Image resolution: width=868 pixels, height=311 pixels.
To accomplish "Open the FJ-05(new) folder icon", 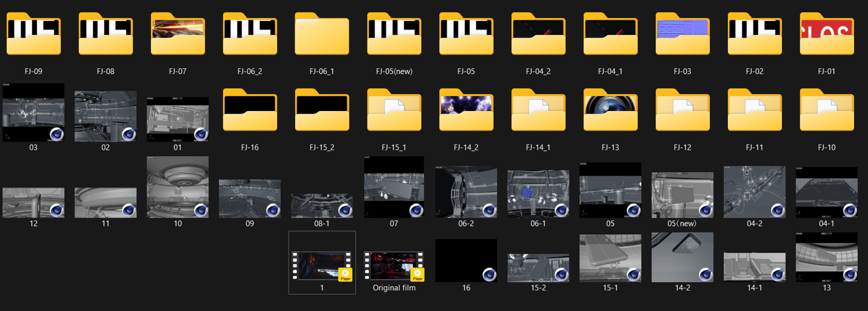I will click(x=394, y=34).
